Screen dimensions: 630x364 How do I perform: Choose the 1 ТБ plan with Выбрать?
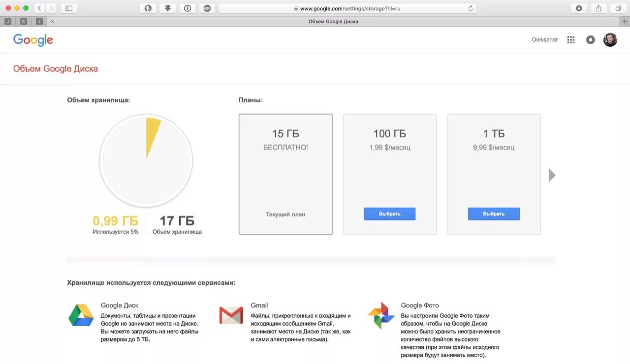[x=494, y=214]
